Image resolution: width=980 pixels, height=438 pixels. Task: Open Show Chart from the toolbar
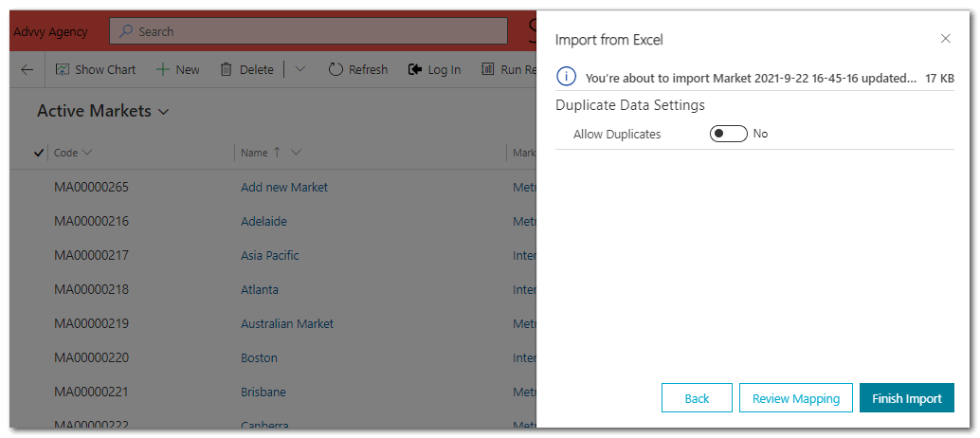point(64,69)
